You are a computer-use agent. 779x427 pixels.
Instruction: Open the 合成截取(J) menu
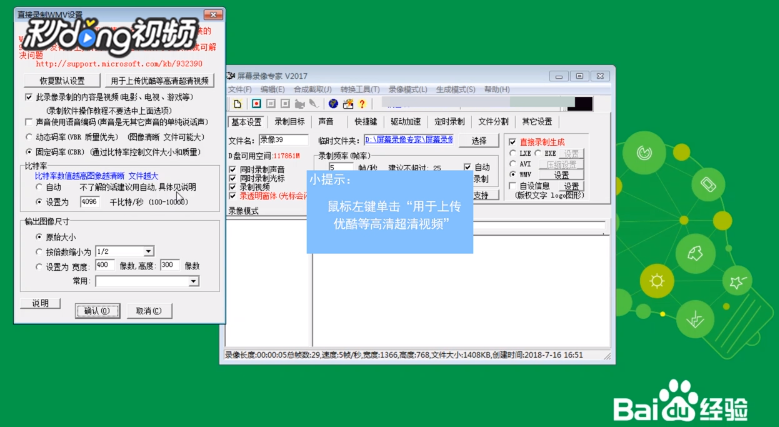(x=312, y=89)
